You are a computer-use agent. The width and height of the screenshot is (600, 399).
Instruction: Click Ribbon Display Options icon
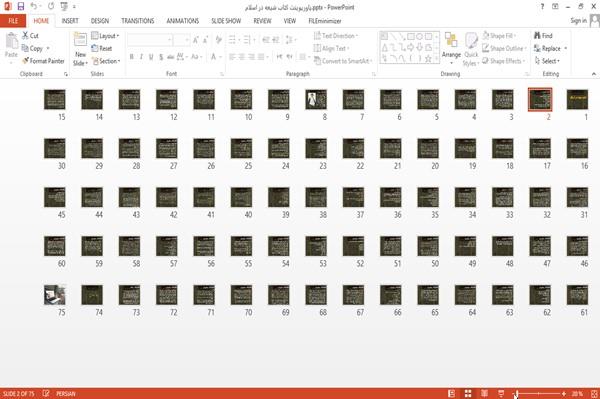point(555,7)
